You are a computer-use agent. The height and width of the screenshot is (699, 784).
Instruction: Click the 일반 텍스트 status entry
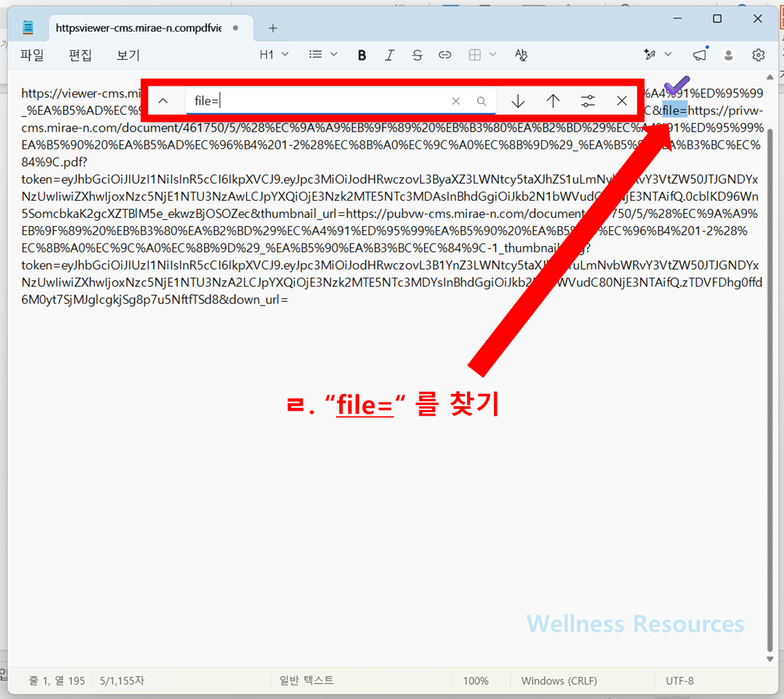click(x=307, y=680)
